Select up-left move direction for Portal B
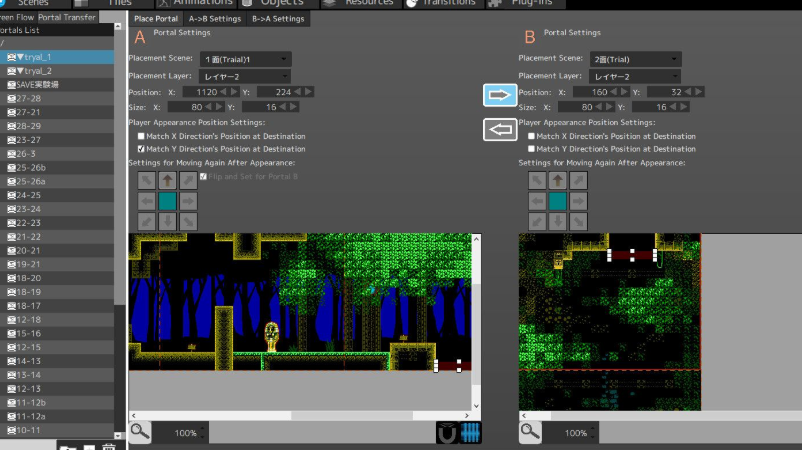 pyautogui.click(x=537, y=181)
